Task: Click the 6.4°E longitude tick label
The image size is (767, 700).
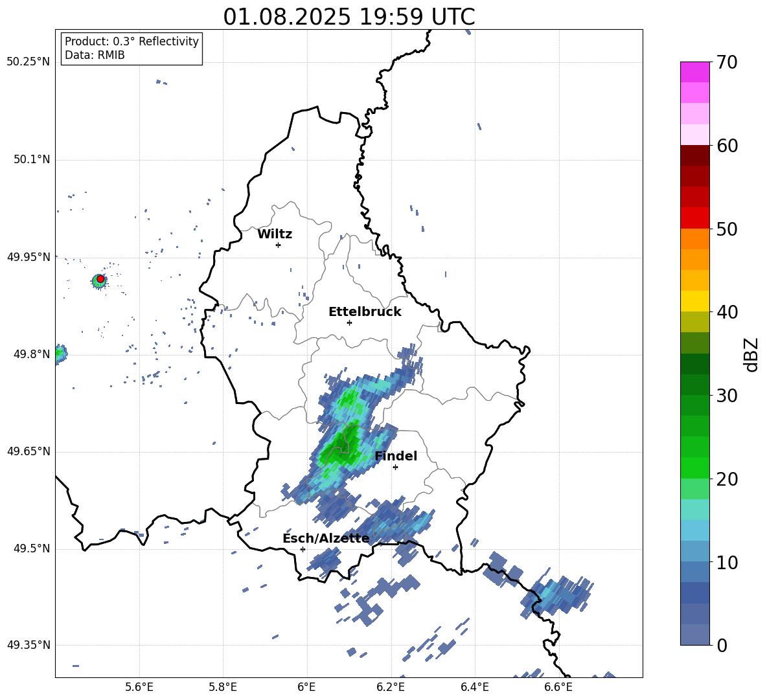Action: click(x=474, y=687)
